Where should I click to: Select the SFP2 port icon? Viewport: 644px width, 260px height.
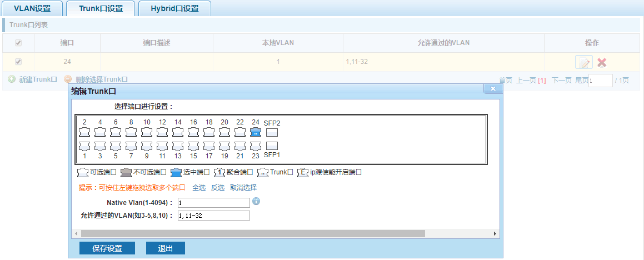pos(272,132)
